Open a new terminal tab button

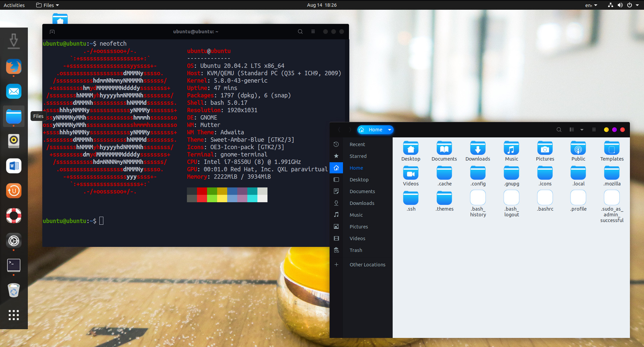point(52,32)
